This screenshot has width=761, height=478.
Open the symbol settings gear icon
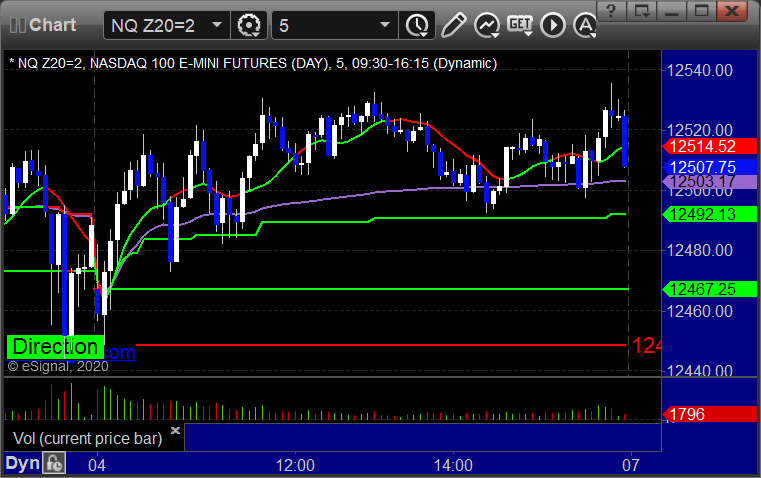click(248, 25)
